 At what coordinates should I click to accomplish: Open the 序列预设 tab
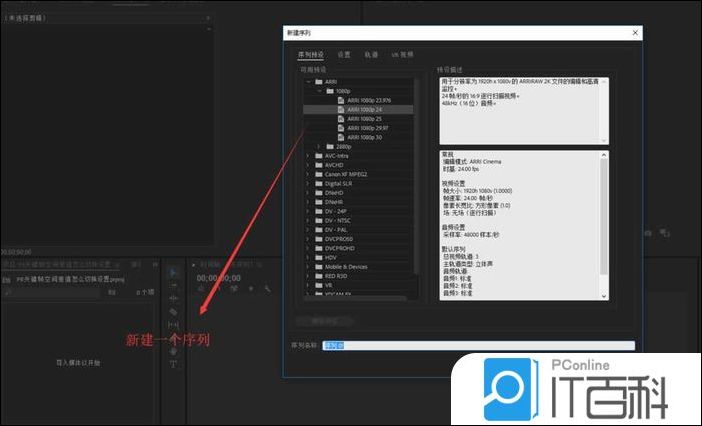(x=311, y=55)
